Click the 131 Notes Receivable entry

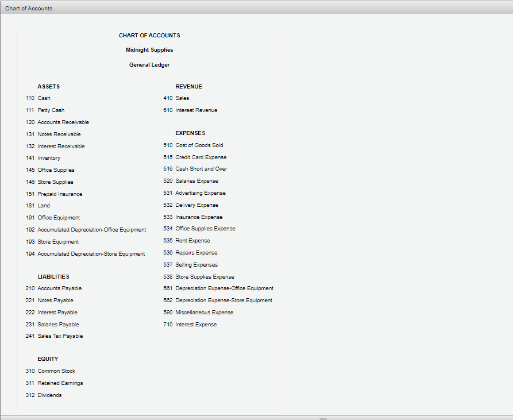point(53,134)
